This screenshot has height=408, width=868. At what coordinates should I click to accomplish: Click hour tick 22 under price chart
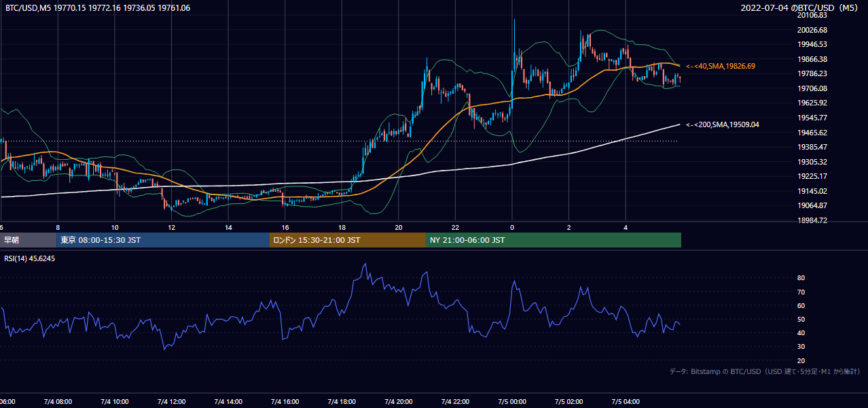[x=456, y=228]
